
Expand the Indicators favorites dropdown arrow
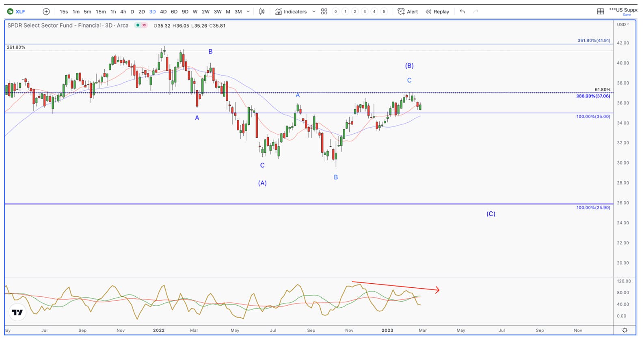[314, 11]
